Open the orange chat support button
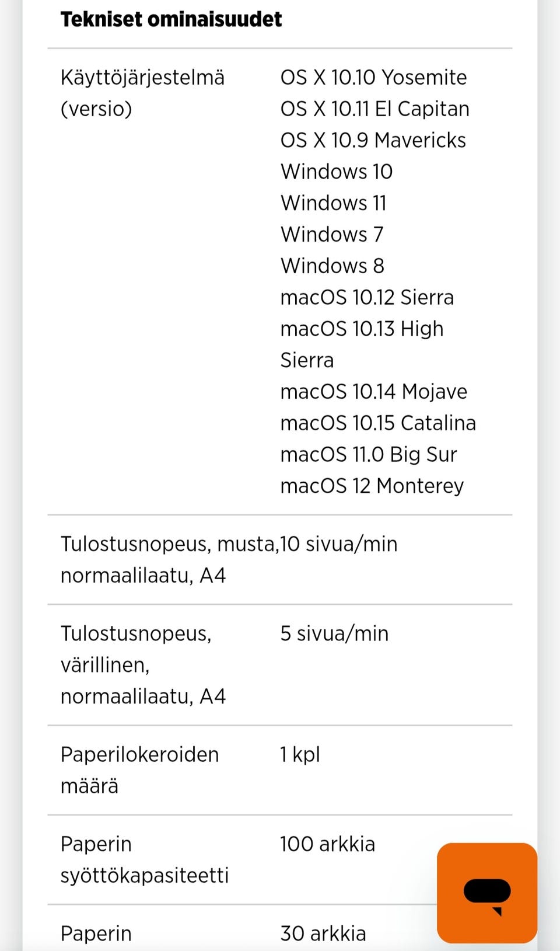The image size is (560, 951). point(487,893)
